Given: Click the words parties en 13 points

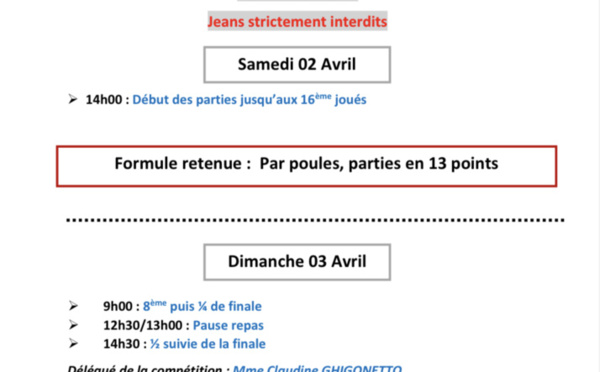Looking at the screenshot, I should coord(423,163).
